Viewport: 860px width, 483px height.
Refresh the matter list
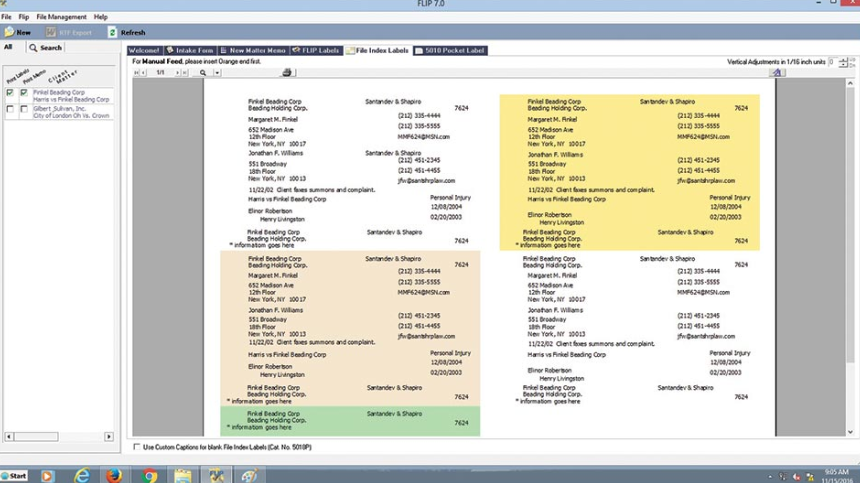(127, 32)
